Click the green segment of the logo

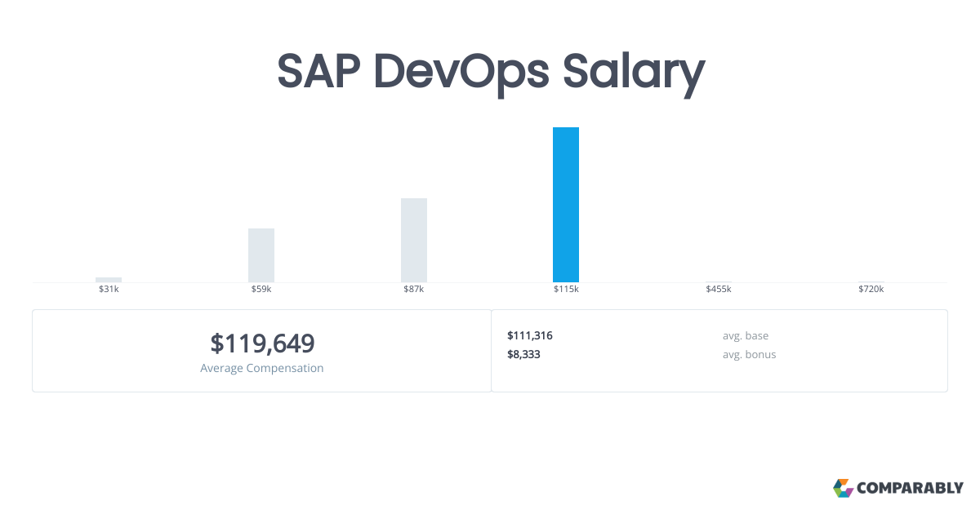click(x=837, y=491)
